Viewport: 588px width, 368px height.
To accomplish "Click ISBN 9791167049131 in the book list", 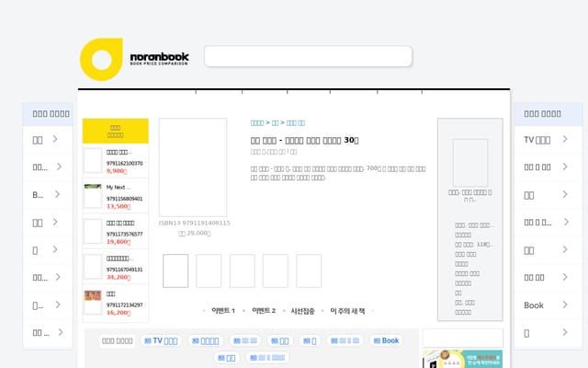I will [x=125, y=270].
